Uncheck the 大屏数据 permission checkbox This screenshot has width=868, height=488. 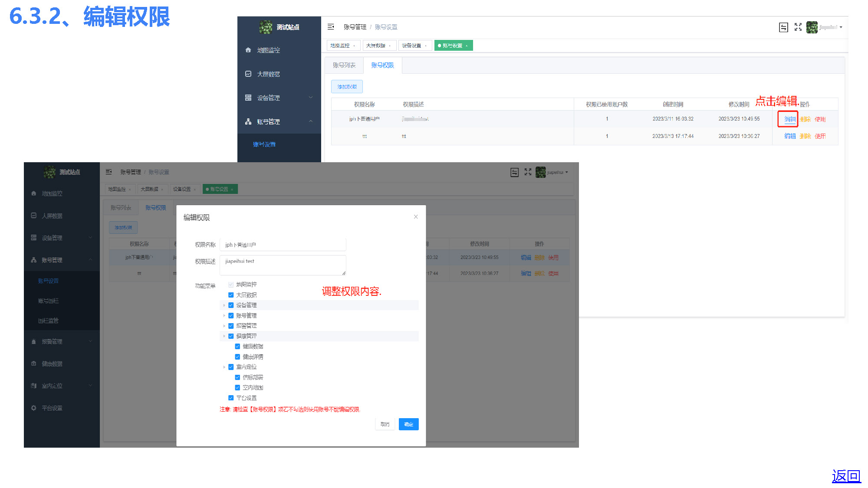click(x=231, y=295)
